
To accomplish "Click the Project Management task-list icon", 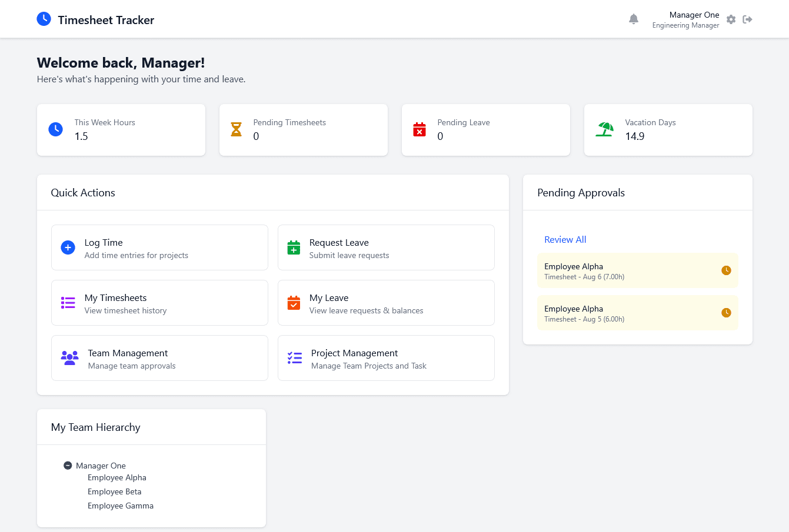I will pyautogui.click(x=294, y=358).
